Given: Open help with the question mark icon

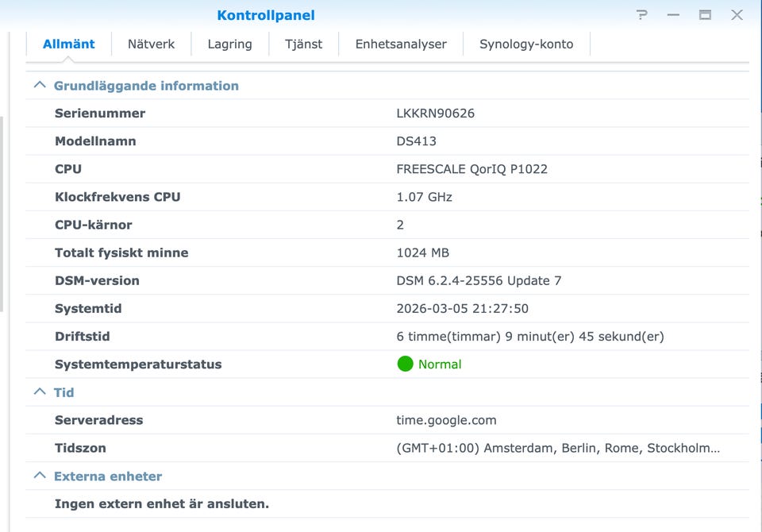Looking at the screenshot, I should 642,15.
